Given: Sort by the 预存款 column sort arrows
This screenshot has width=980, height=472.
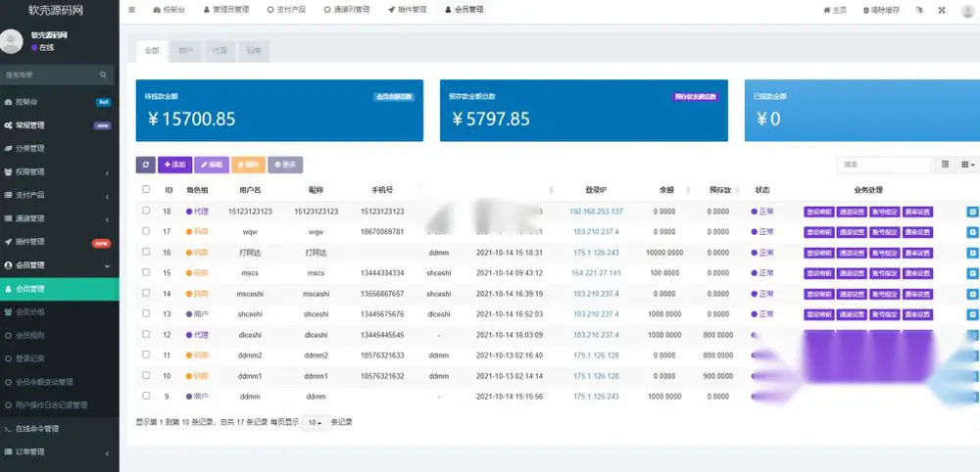Looking at the screenshot, I should click(738, 190).
